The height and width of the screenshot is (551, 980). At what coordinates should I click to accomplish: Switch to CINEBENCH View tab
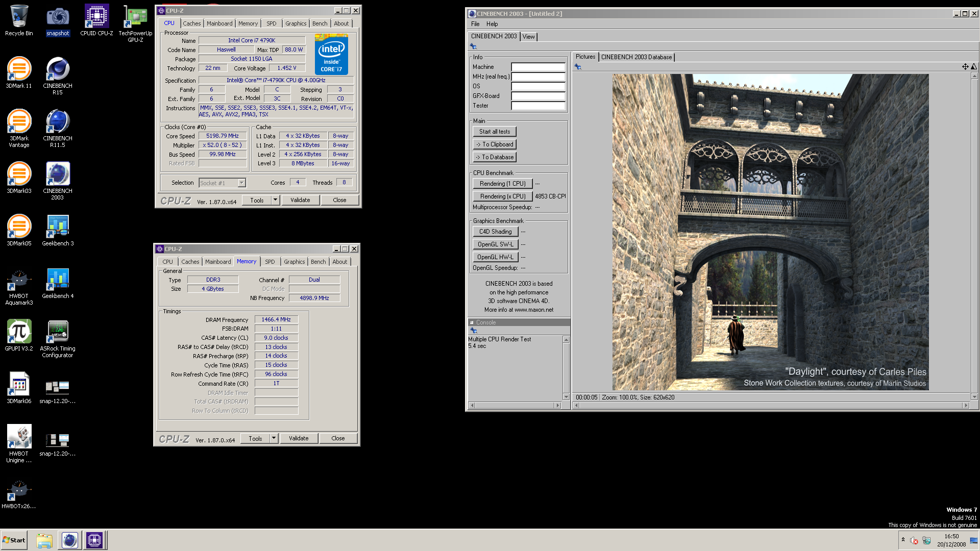tap(529, 37)
